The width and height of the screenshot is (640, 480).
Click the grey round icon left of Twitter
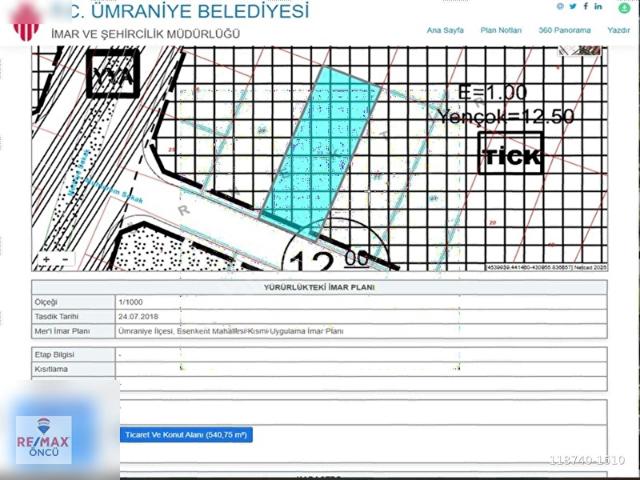click(x=560, y=7)
